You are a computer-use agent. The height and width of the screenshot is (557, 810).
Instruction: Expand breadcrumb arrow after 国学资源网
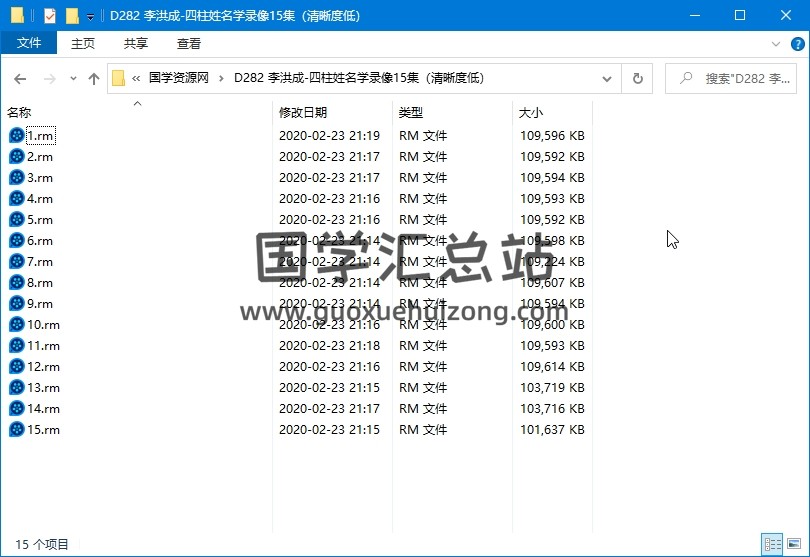(221, 79)
